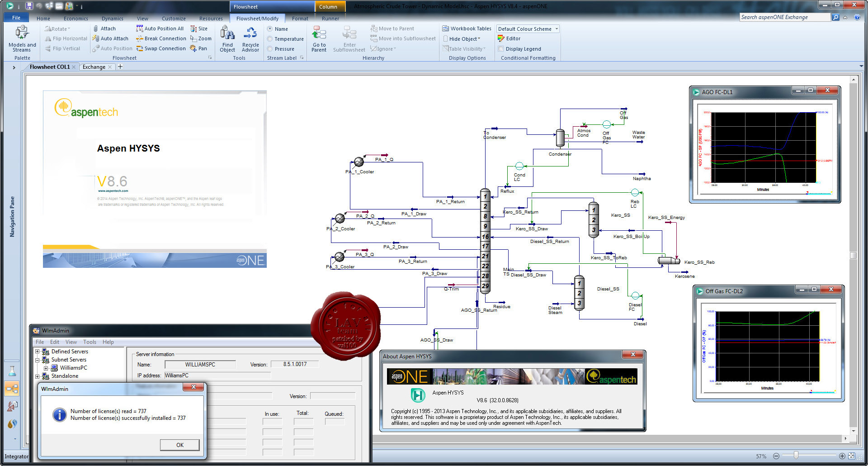Click the Off Gas FC-DL2 strip chart plot
This screenshot has height=466, width=868.
point(767,346)
